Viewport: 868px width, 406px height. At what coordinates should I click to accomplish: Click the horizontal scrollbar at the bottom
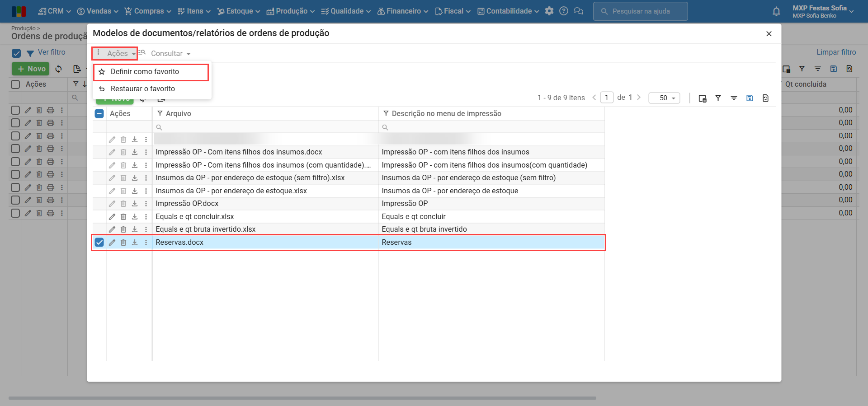(x=302, y=398)
